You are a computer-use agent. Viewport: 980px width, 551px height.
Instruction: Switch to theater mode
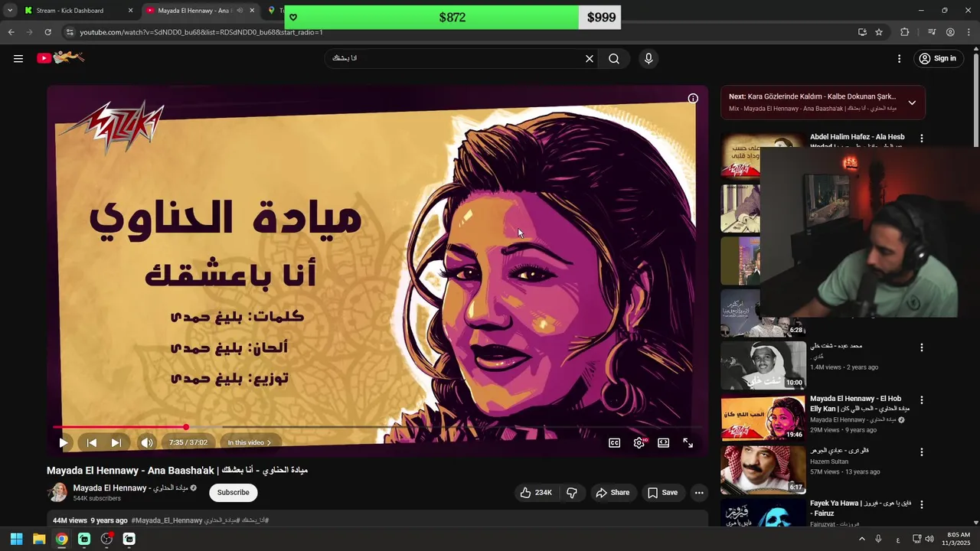[x=664, y=442]
